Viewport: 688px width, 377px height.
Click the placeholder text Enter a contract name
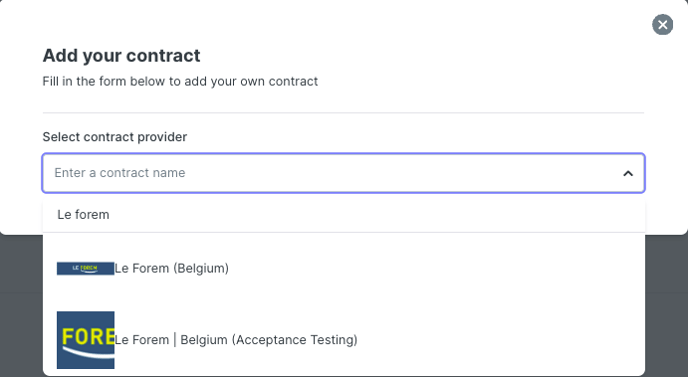pos(120,173)
